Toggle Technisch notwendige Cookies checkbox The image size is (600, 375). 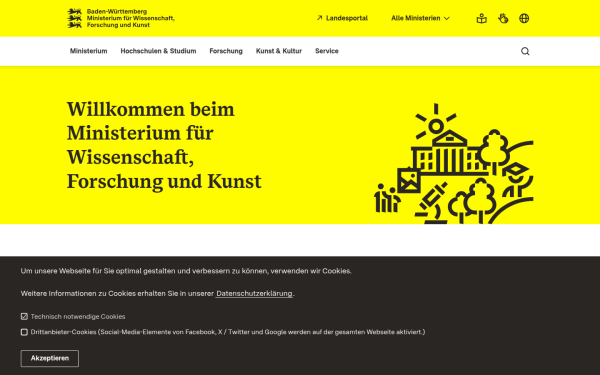pos(24,316)
